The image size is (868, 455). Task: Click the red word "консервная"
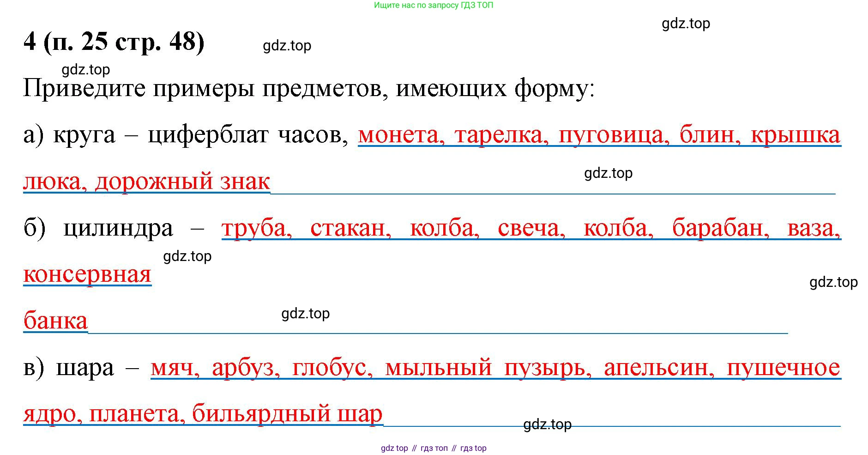(87, 274)
